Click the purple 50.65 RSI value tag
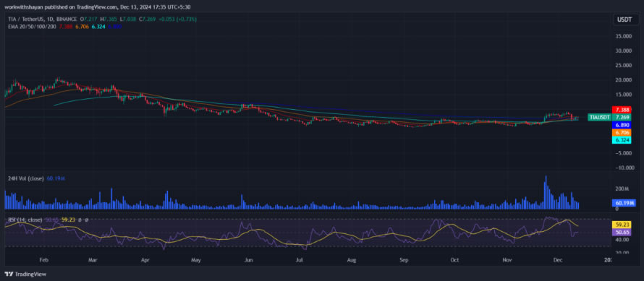644x281 pixels. [x=622, y=232]
